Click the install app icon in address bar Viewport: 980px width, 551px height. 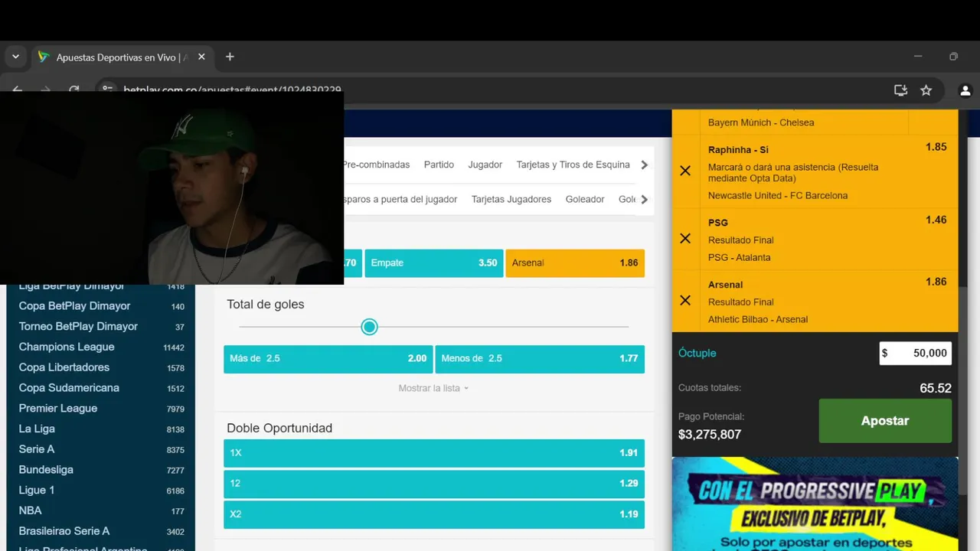(x=900, y=90)
